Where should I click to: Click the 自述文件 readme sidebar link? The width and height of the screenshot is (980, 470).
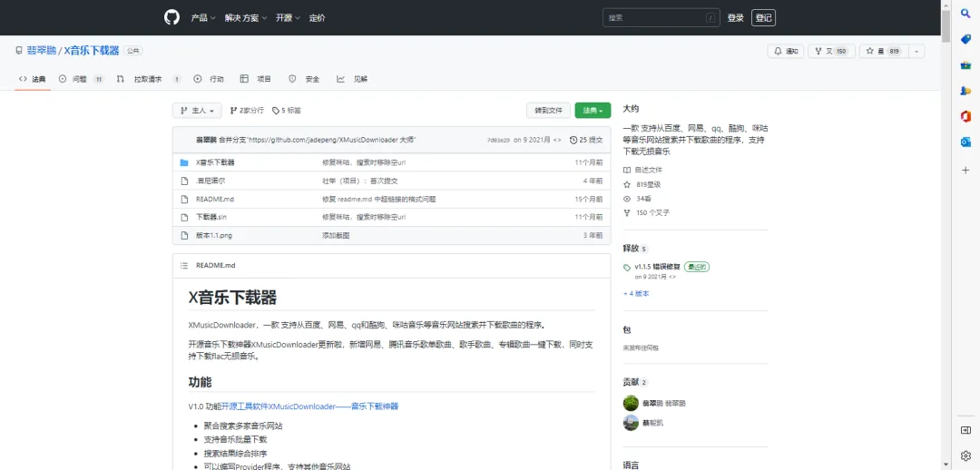[643, 170]
